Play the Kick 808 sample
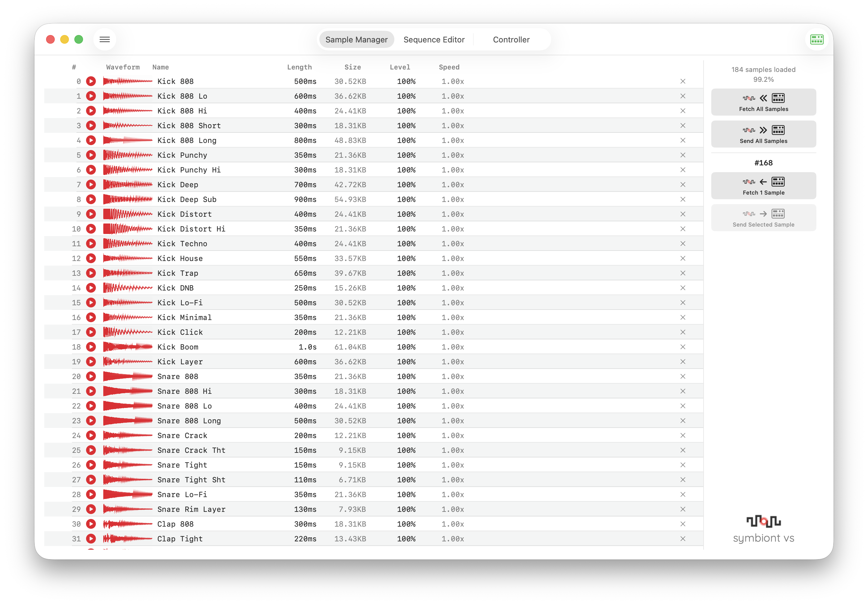Image resolution: width=868 pixels, height=605 pixels. pos(91,81)
